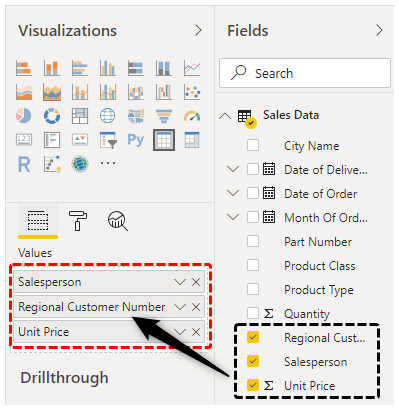
Task: Open Salesperson value dropdown arrow
Action: click(180, 282)
